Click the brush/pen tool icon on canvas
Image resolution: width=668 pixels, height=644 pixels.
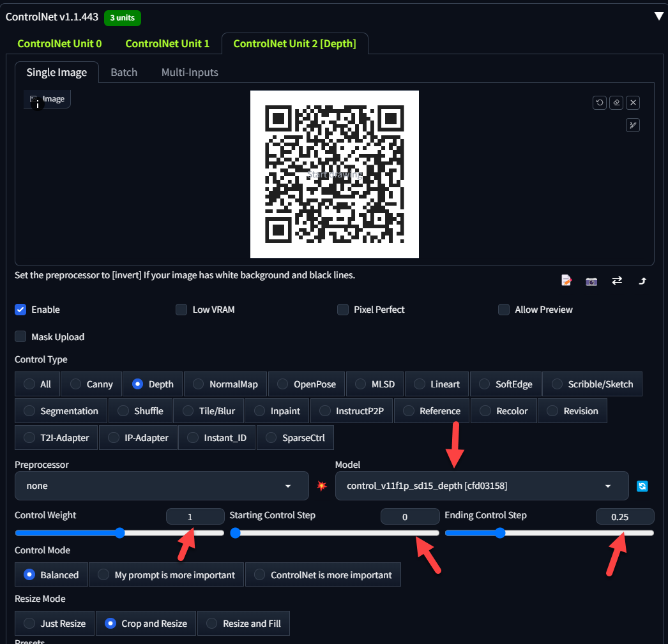(x=633, y=125)
